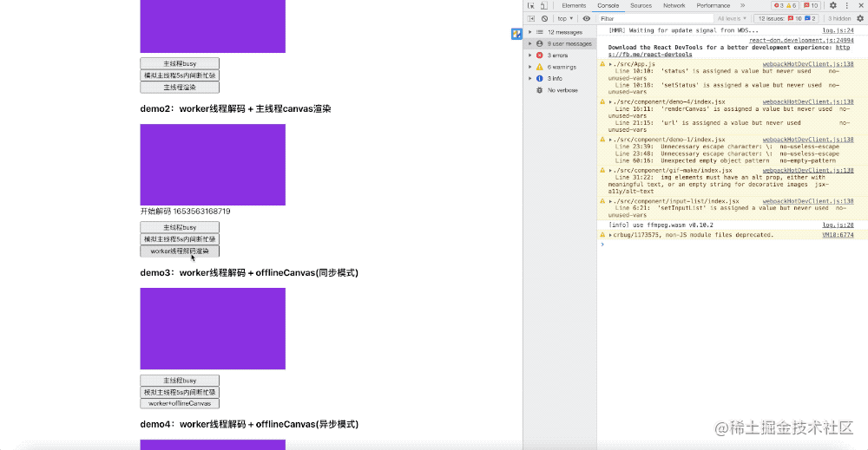
Task: Switch to the Console tab
Action: click(608, 5)
